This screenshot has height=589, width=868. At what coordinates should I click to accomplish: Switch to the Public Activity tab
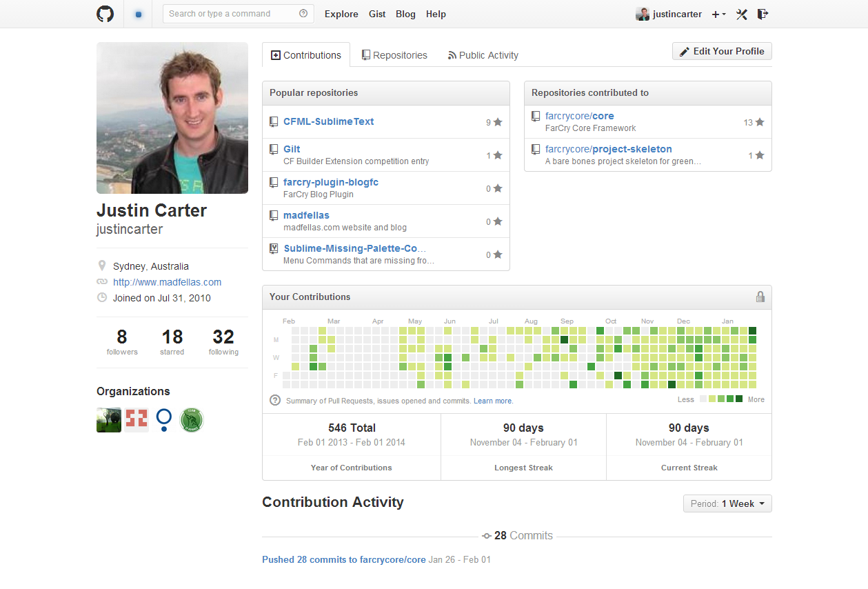pos(483,55)
